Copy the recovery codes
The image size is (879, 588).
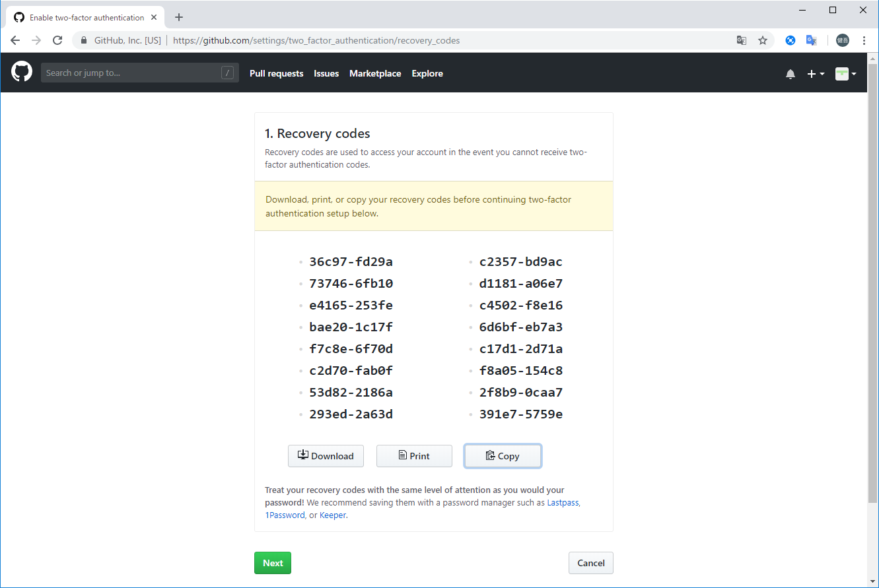pos(503,456)
